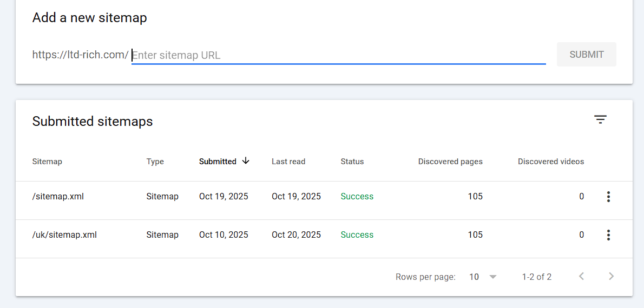Open more options for /uk/sitemap.xml row
Viewport: 644px width, 308px height.
click(608, 235)
